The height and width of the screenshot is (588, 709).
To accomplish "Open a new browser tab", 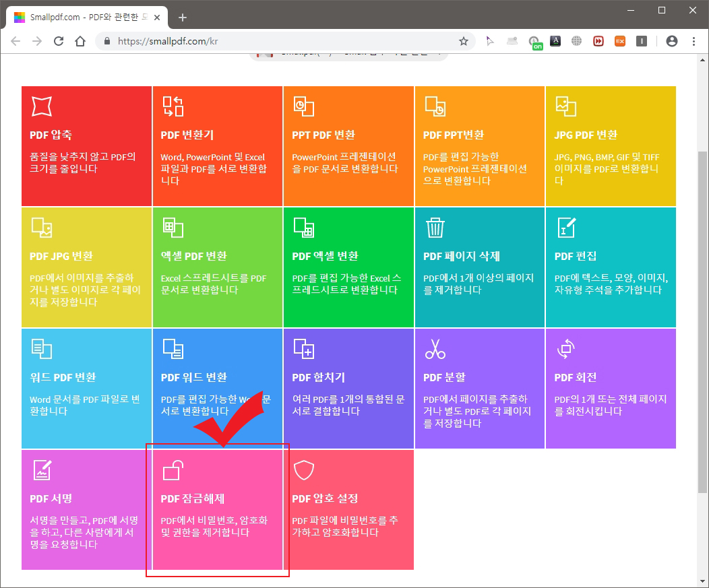I will pos(182,18).
